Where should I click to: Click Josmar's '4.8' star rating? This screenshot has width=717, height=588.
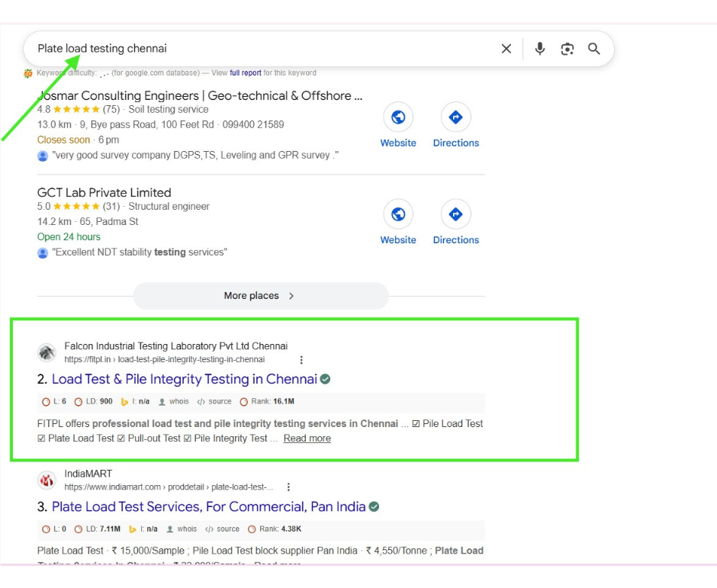69,109
